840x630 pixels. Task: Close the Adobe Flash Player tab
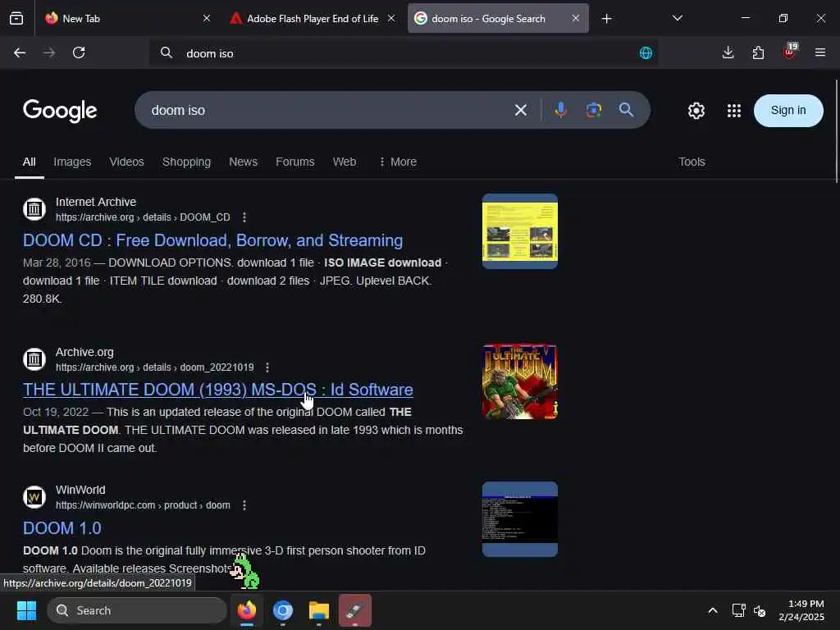391,19
